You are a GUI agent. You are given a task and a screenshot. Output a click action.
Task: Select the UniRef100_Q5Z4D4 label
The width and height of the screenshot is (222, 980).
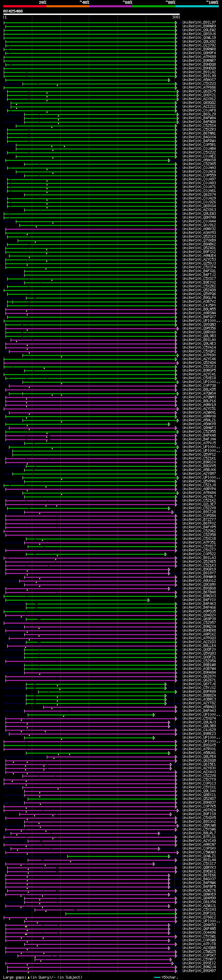click(199, 363)
